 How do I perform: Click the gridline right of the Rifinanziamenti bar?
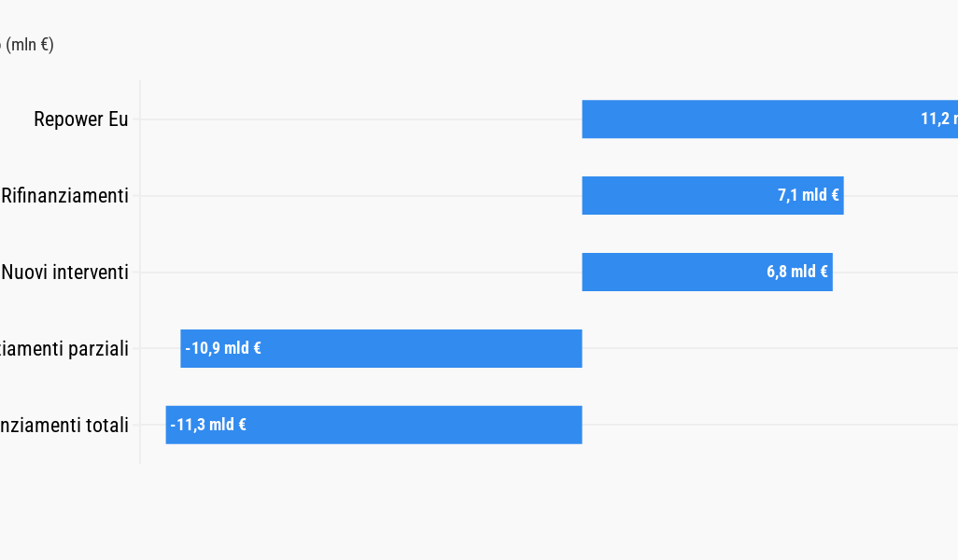click(x=900, y=196)
